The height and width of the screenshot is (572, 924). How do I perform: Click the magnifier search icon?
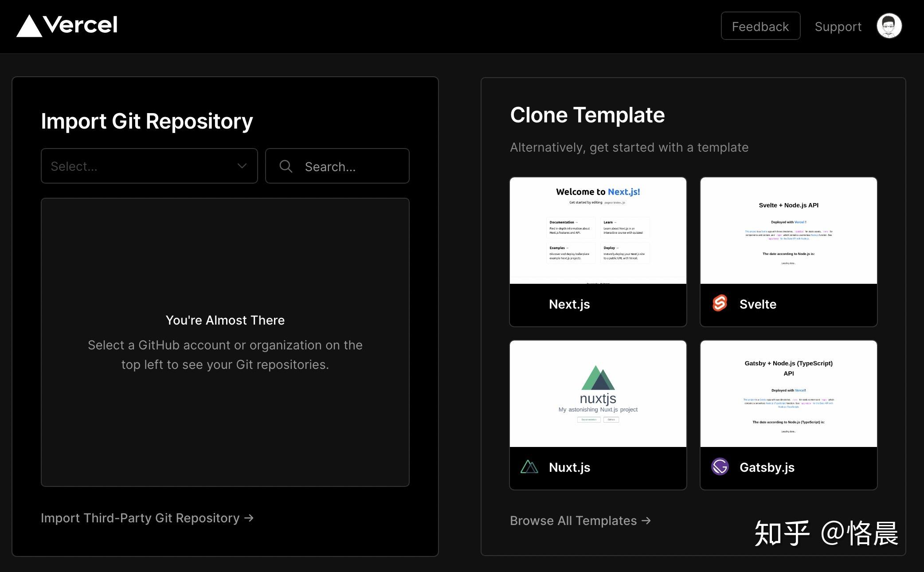pyautogui.click(x=286, y=166)
